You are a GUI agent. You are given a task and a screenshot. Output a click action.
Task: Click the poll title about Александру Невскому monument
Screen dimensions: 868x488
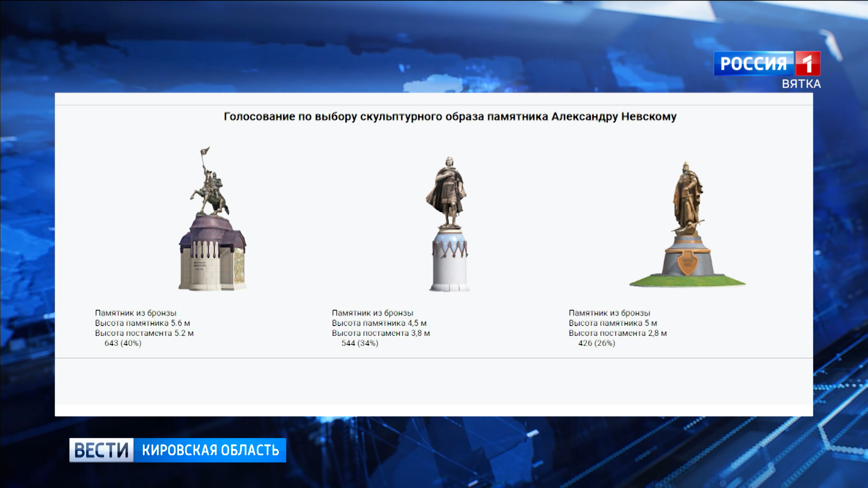pos(450,117)
